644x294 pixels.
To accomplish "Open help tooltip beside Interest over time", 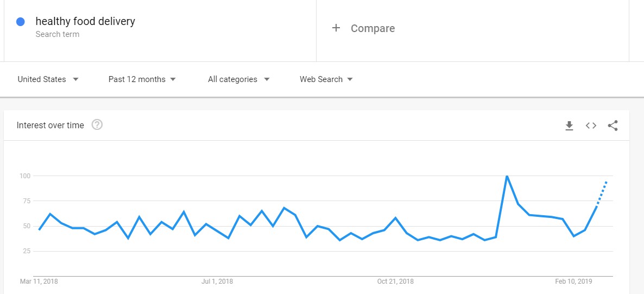I will pyautogui.click(x=97, y=124).
